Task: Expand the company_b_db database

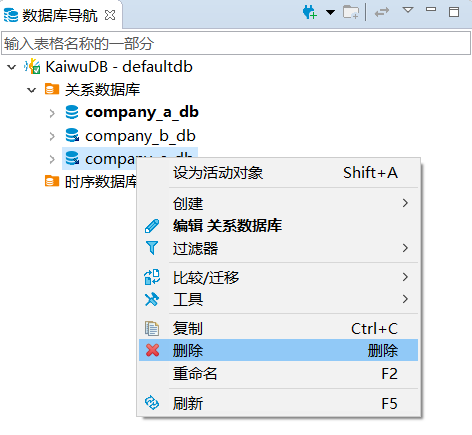Action: point(52,136)
